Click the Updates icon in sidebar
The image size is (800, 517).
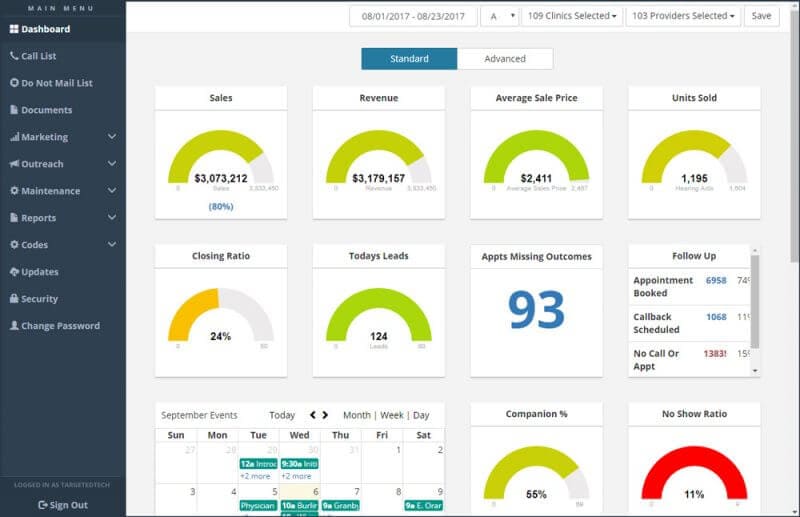14,272
